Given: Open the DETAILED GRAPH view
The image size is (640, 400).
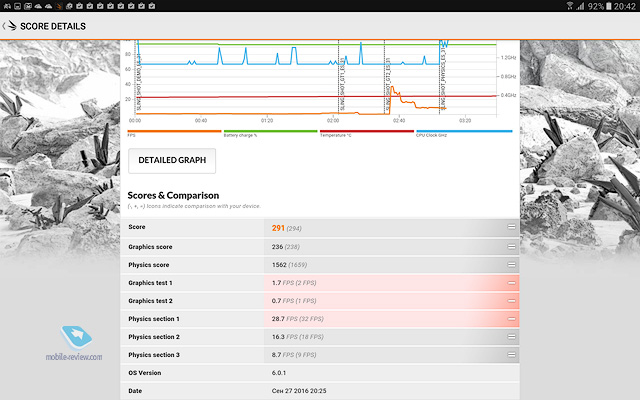Looking at the screenshot, I should tap(172, 160).
